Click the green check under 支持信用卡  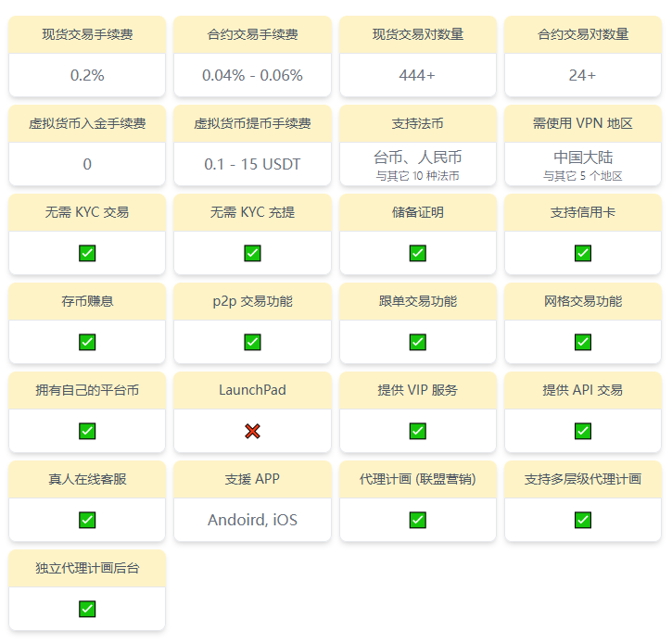point(582,253)
